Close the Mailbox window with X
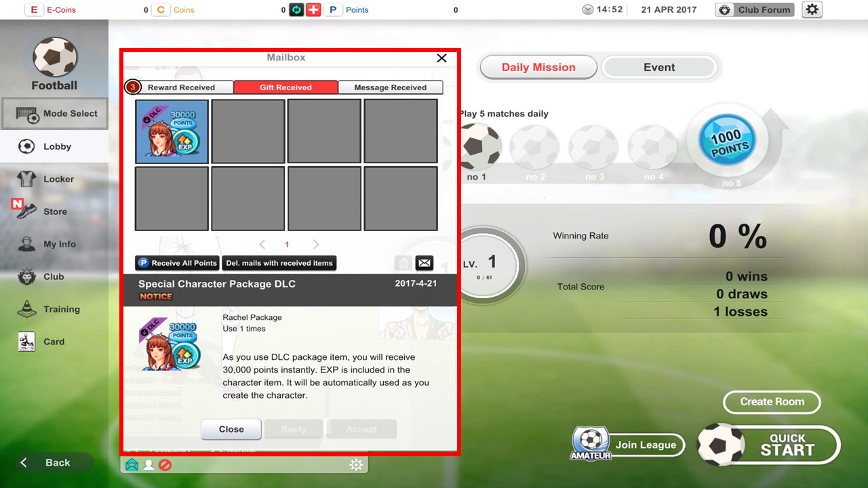 [x=441, y=58]
